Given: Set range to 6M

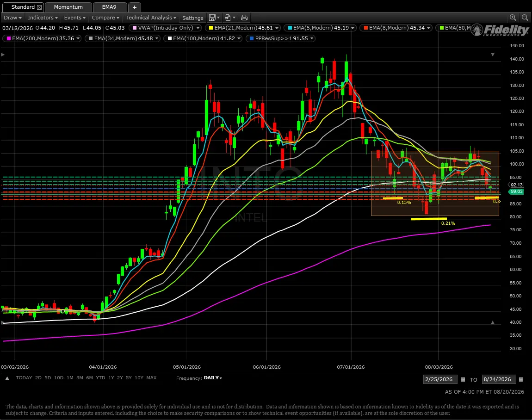Looking at the screenshot, I should (x=90, y=377).
